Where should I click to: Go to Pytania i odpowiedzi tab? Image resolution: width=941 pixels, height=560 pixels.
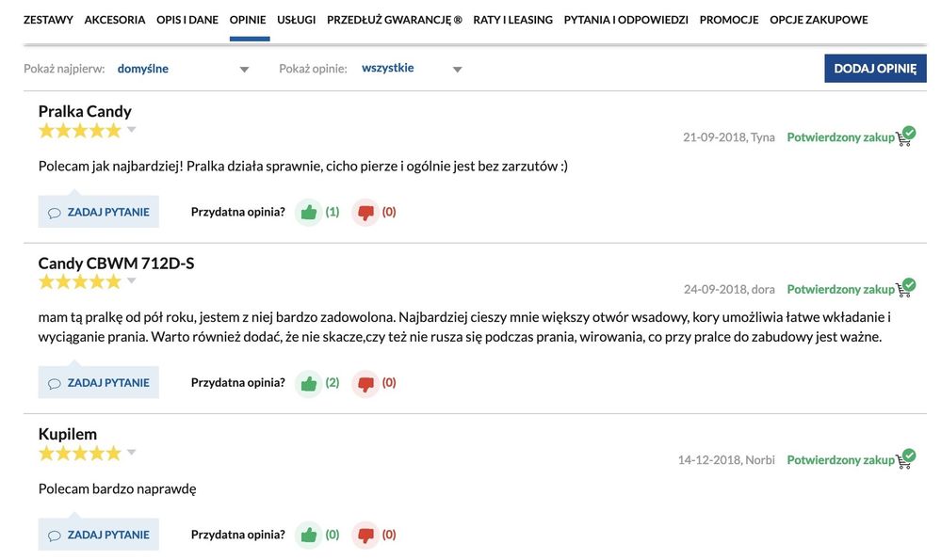point(625,20)
